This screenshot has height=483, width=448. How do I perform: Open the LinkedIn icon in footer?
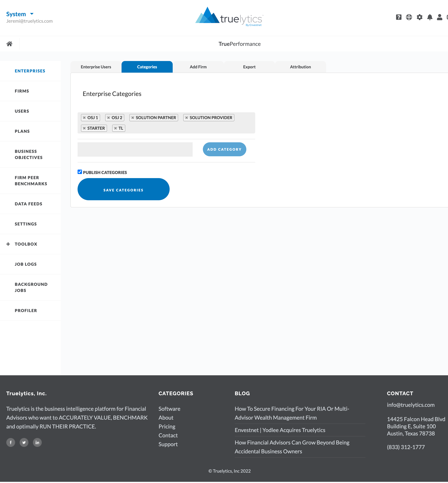(37, 443)
